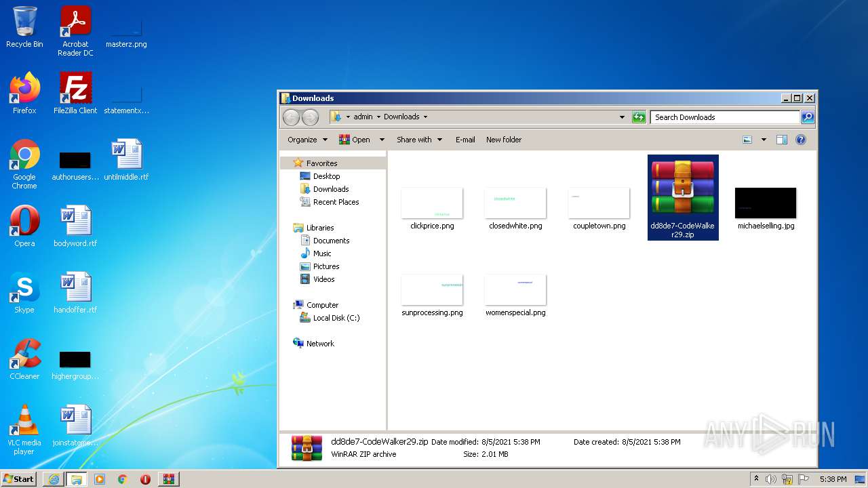Screen dimensions: 868x488
Task: Launch FileZilla Client shortcut
Action: 75,93
